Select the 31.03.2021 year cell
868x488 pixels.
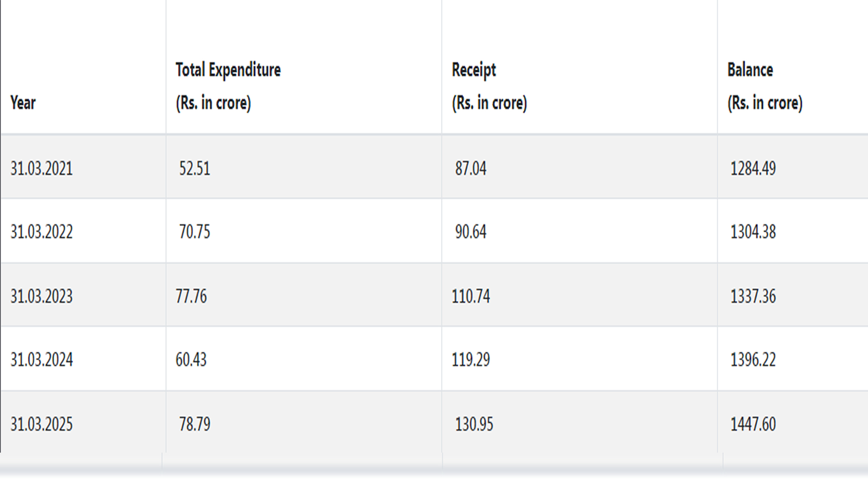tap(42, 169)
